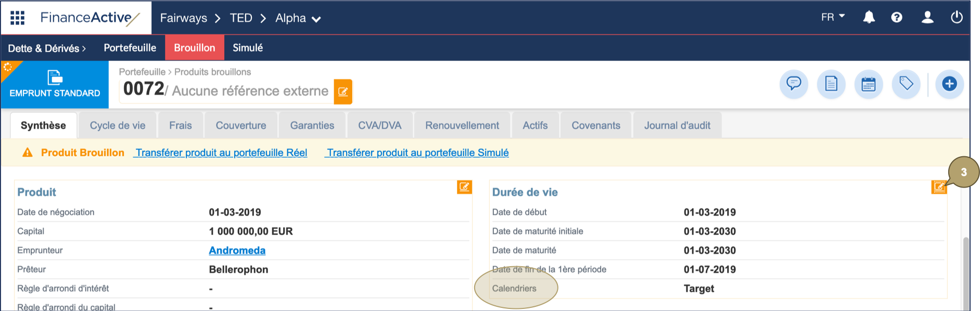Switch to the Covenants tab
Image resolution: width=980 pixels, height=311 pixels.
point(596,126)
